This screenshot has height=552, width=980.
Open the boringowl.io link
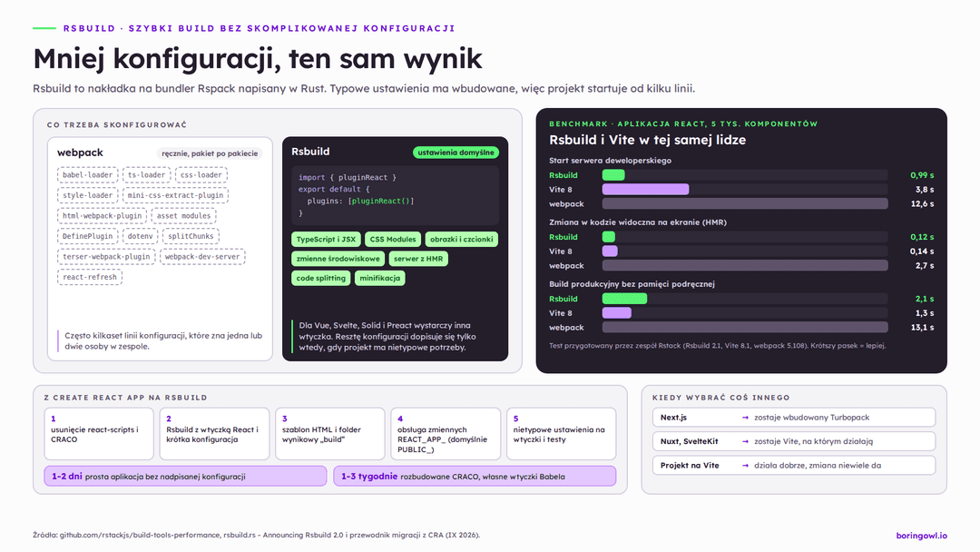pyautogui.click(x=921, y=535)
